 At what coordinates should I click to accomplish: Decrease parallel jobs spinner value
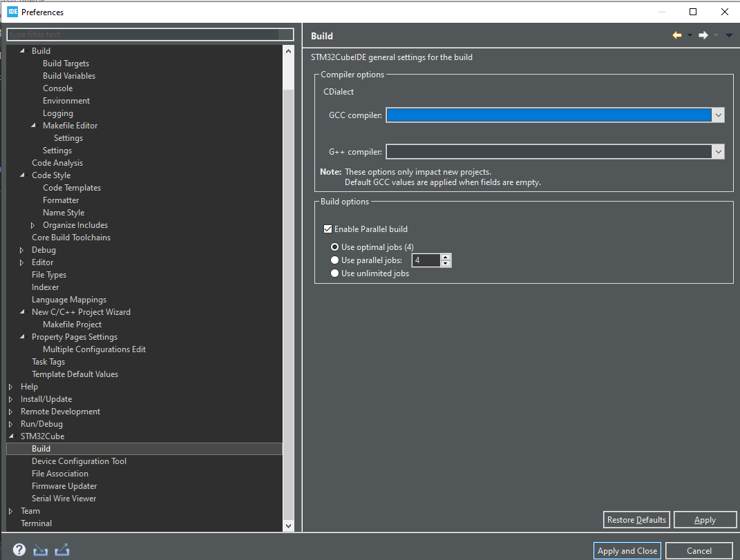click(x=446, y=264)
